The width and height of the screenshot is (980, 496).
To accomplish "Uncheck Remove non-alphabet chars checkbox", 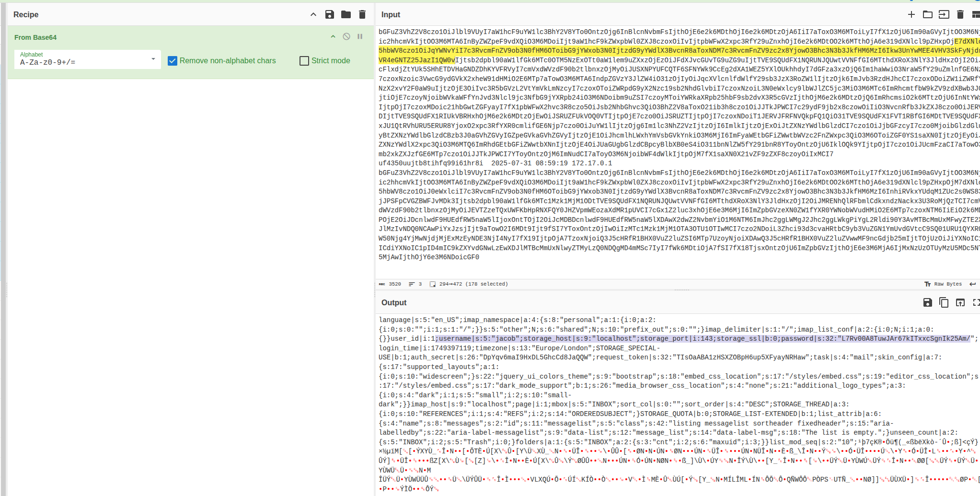I will point(173,61).
